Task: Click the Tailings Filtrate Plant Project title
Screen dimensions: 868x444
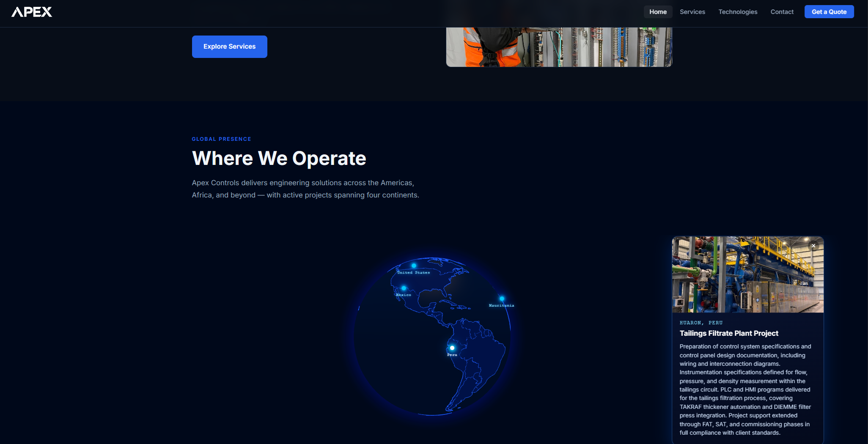Action: tap(728, 333)
